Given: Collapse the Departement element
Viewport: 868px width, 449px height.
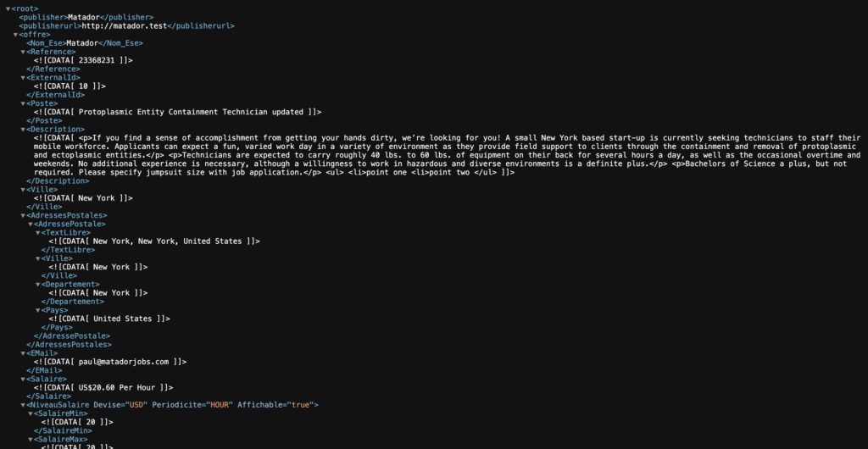Looking at the screenshot, I should pos(38,285).
